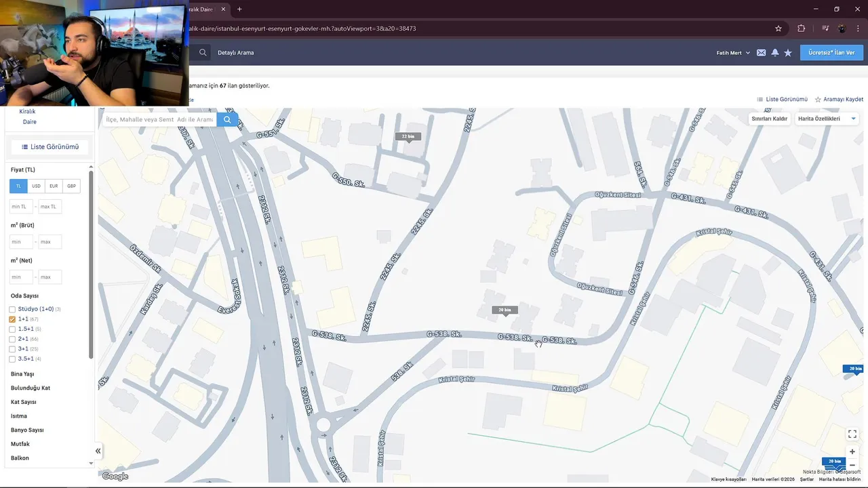Expand the Mutfak filter
Image resolution: width=868 pixels, height=488 pixels.
point(20,444)
